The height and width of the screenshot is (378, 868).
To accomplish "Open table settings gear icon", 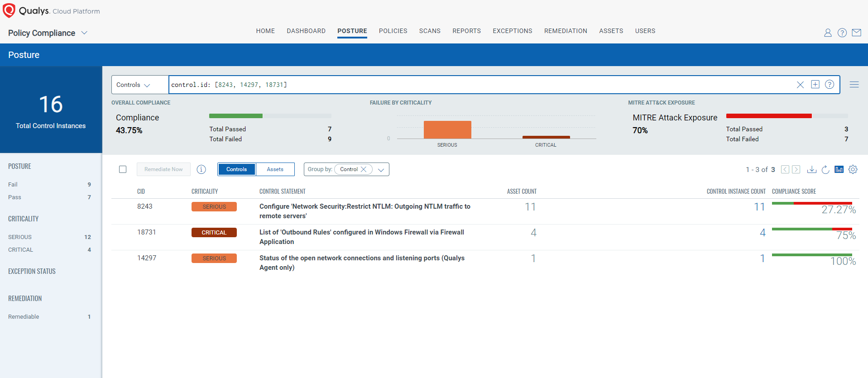I will (x=853, y=169).
